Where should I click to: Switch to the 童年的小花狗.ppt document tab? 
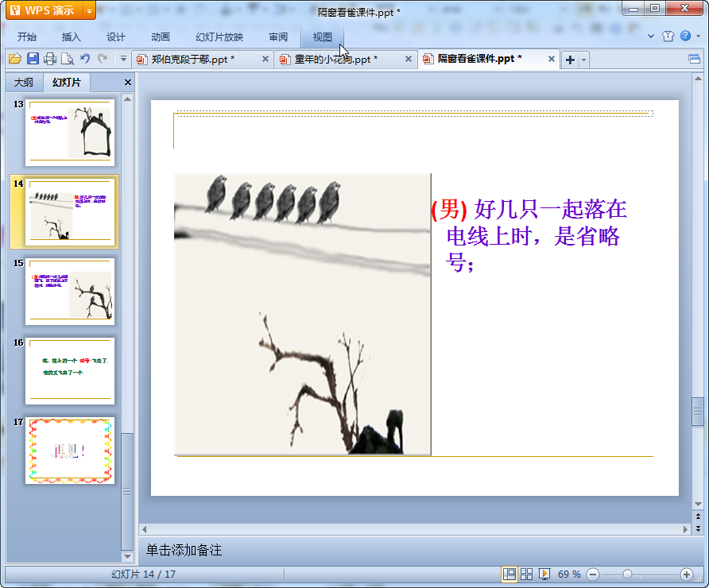click(336, 60)
